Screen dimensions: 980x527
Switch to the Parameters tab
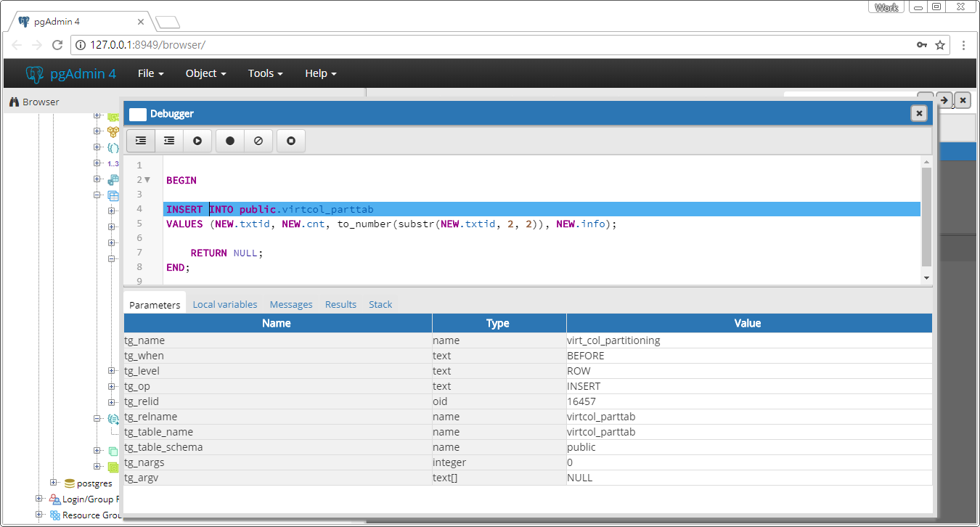click(x=155, y=304)
